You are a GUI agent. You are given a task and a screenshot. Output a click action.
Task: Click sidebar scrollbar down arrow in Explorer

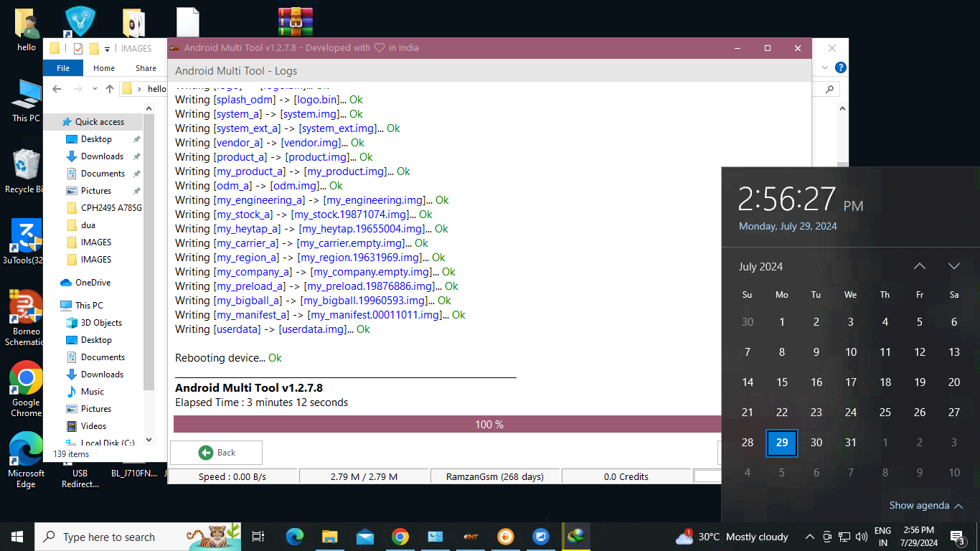pyautogui.click(x=149, y=440)
